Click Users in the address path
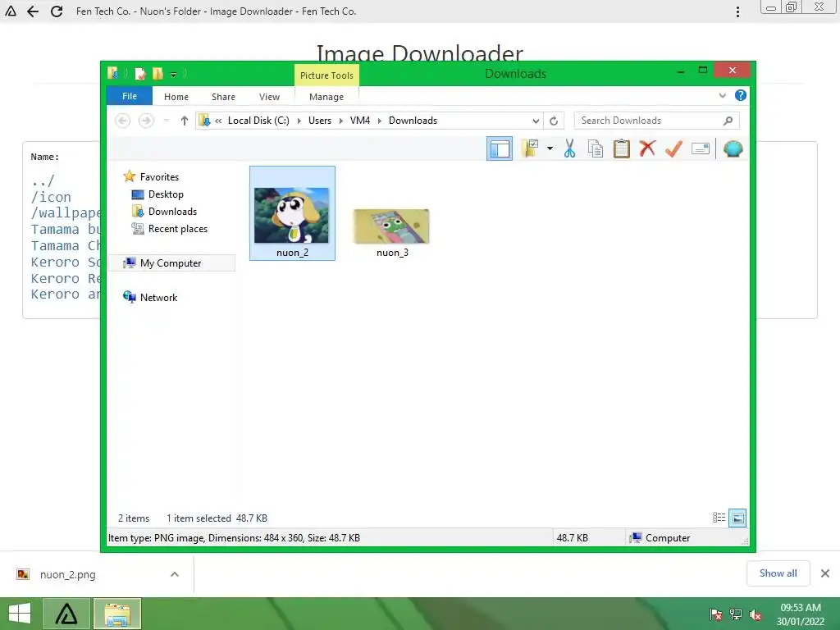840x630 pixels. pyautogui.click(x=320, y=121)
